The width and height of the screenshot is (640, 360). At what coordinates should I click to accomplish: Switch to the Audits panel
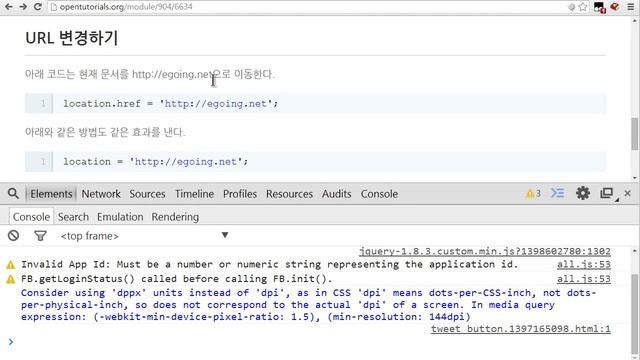click(x=336, y=194)
